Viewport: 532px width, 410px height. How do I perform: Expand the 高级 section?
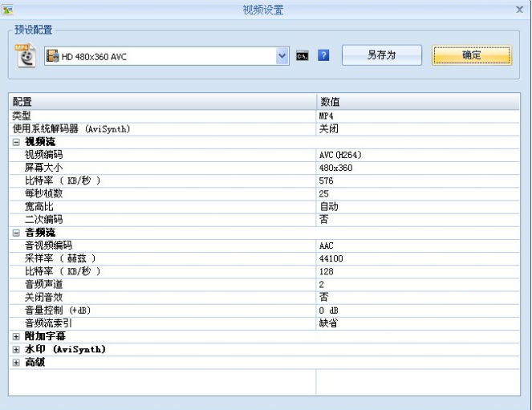[x=16, y=363]
